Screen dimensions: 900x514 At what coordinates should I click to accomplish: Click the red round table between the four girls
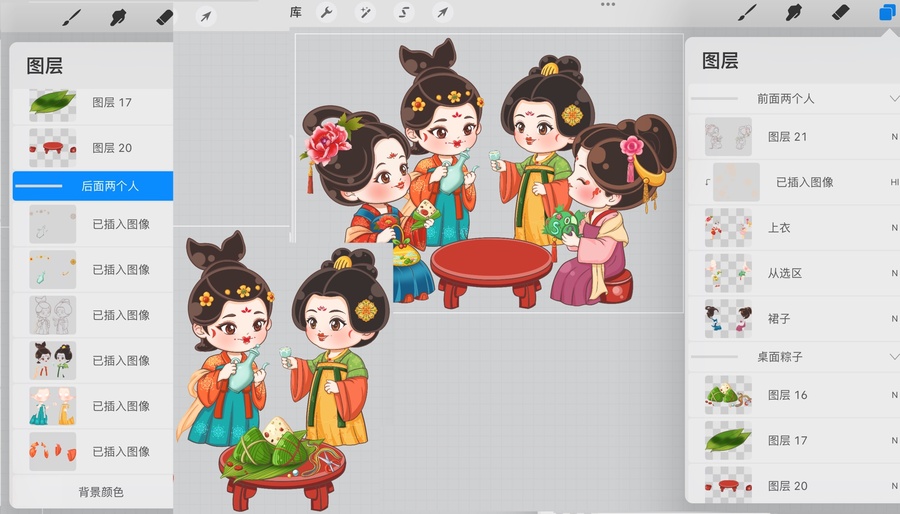pos(491,271)
